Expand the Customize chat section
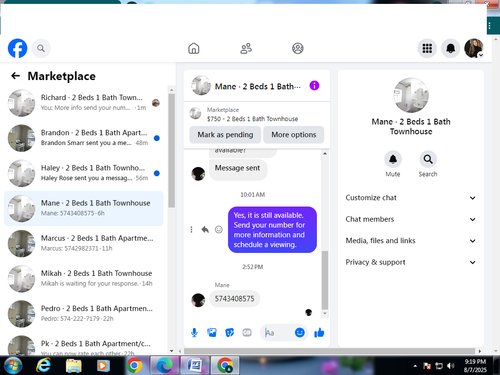 pyautogui.click(x=411, y=198)
